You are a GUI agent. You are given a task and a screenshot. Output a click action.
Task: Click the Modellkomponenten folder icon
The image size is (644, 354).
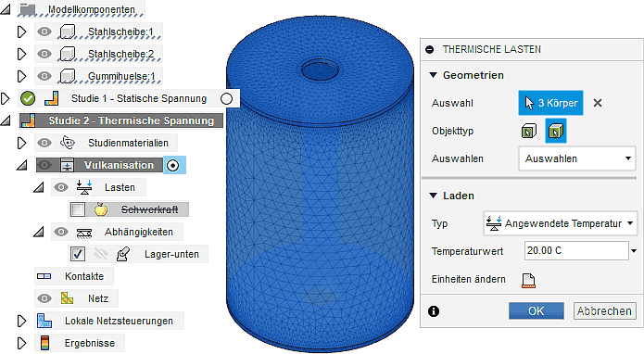29,9
